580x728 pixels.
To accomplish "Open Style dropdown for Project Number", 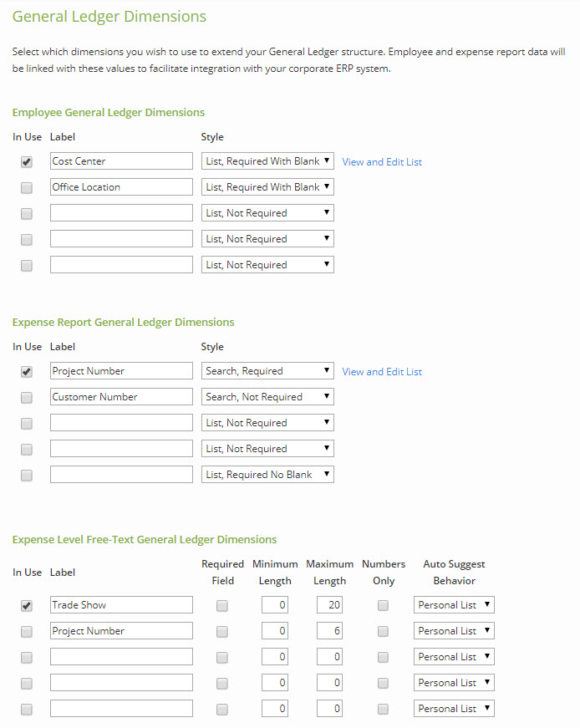I will click(x=267, y=371).
